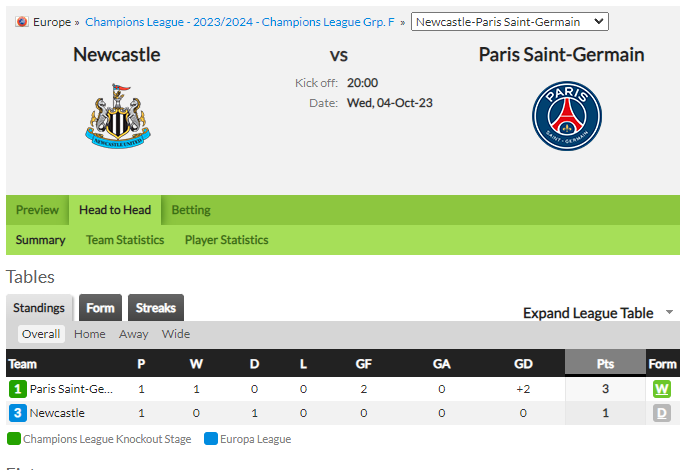Viewport: 686px width, 470px height.
Task: Open the Newcastle-Paris Saint-Germain match dropdown
Action: [x=510, y=21]
